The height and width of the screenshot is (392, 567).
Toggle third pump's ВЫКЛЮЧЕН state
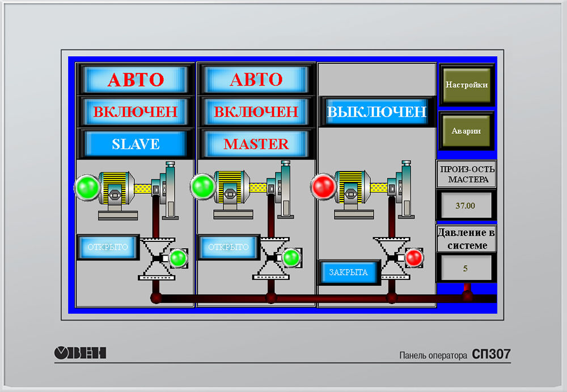376,112
